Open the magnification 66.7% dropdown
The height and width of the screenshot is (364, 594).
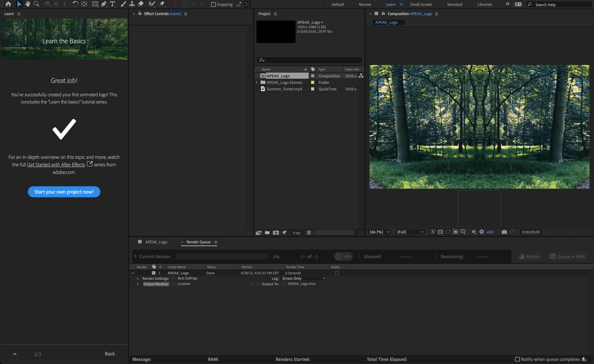pos(380,232)
